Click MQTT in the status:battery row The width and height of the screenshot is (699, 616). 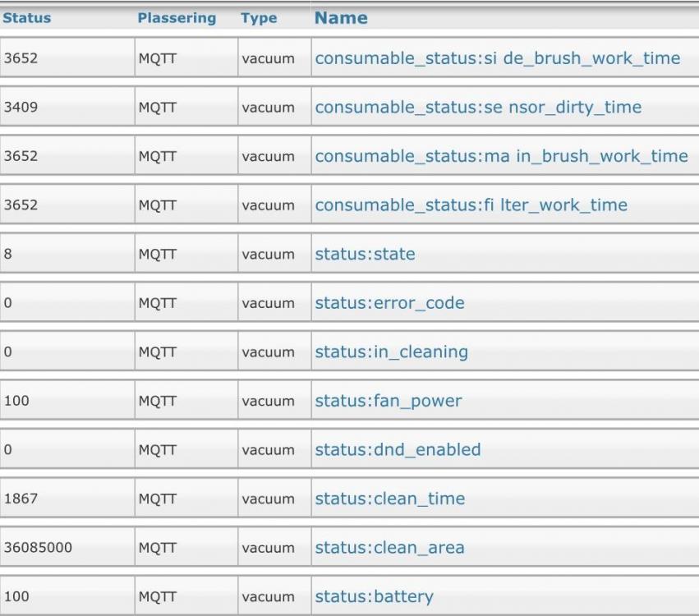[x=157, y=596]
